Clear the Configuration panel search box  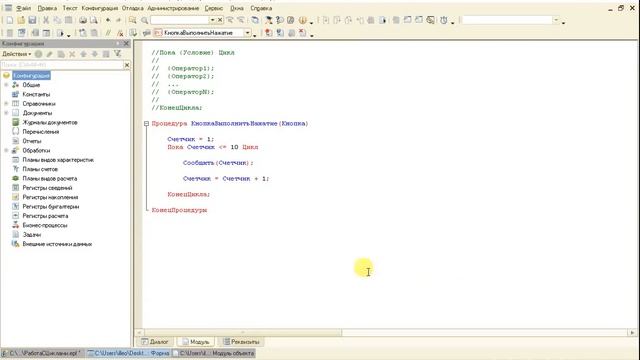pyautogui.click(x=127, y=65)
